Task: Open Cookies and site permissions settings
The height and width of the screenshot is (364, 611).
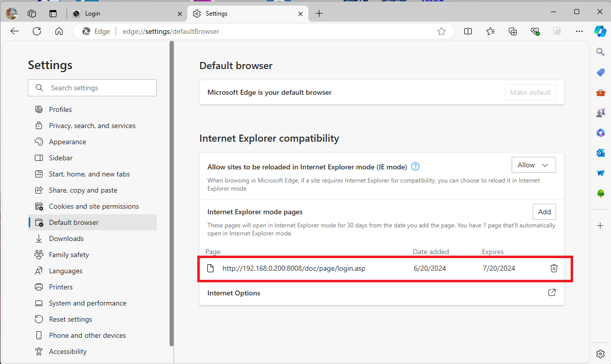Action: (92, 206)
